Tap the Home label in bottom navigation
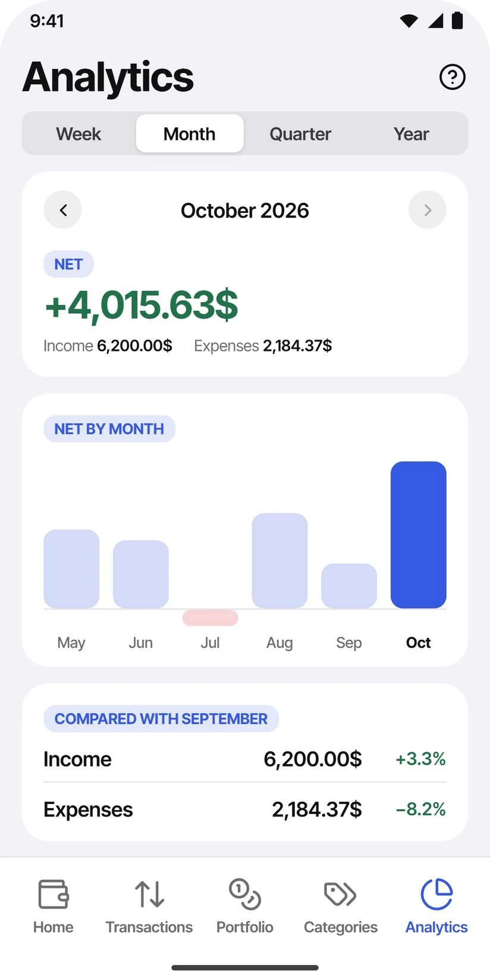This screenshot has height=980, width=490. click(54, 927)
